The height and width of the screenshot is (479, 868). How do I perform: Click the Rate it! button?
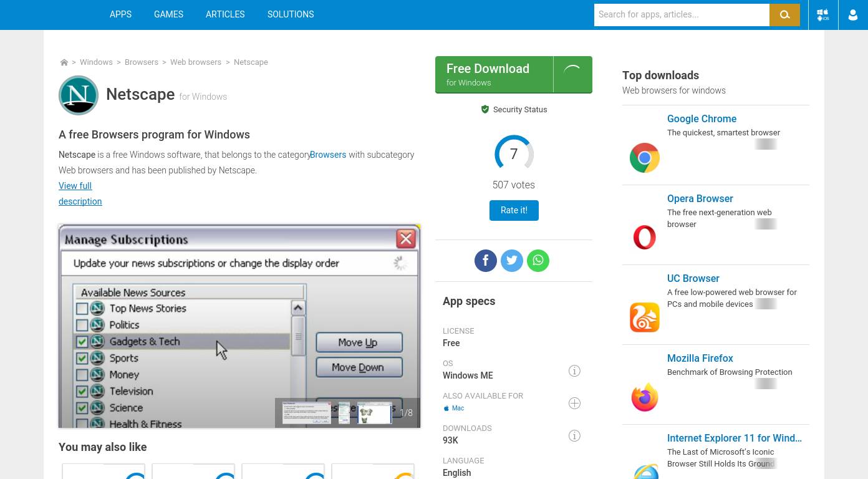click(x=514, y=210)
